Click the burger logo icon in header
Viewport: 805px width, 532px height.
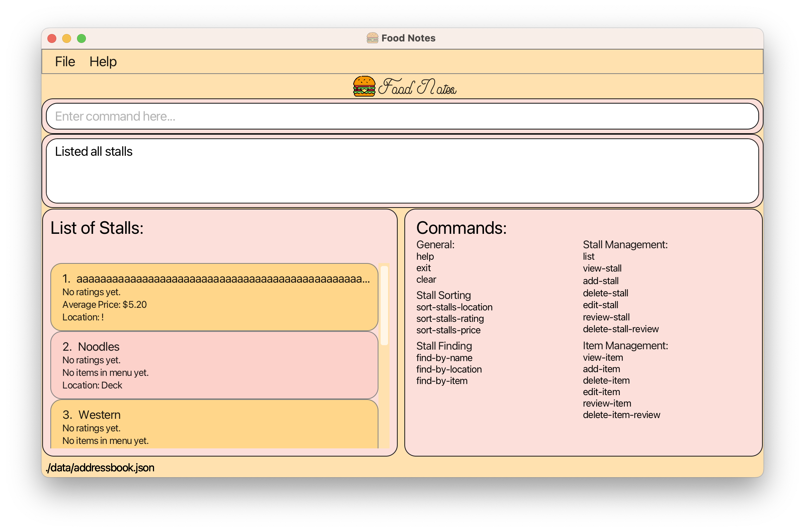pyautogui.click(x=364, y=86)
